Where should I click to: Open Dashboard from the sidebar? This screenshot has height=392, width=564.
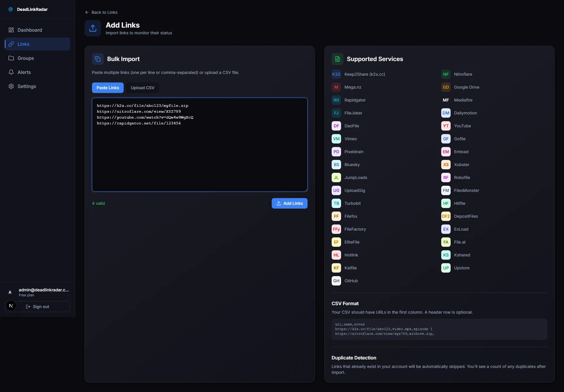30,30
